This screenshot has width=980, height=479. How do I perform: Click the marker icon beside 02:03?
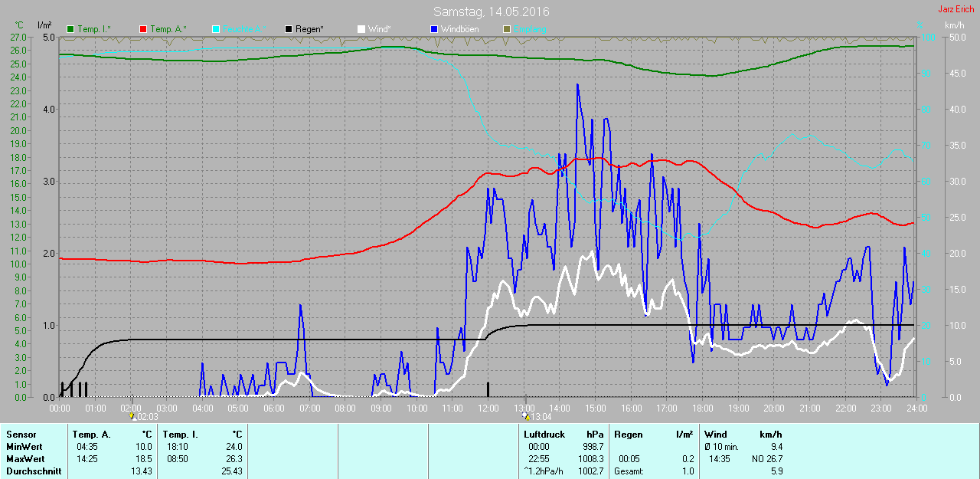[132, 416]
